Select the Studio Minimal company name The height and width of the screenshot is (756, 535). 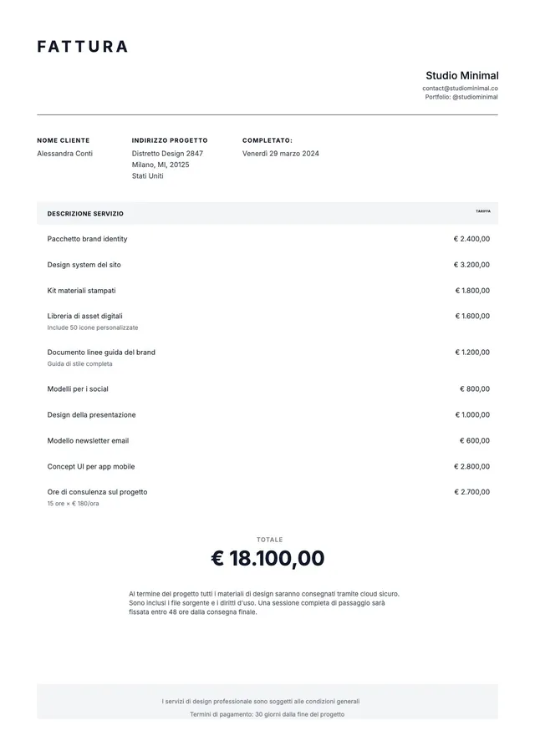point(461,75)
